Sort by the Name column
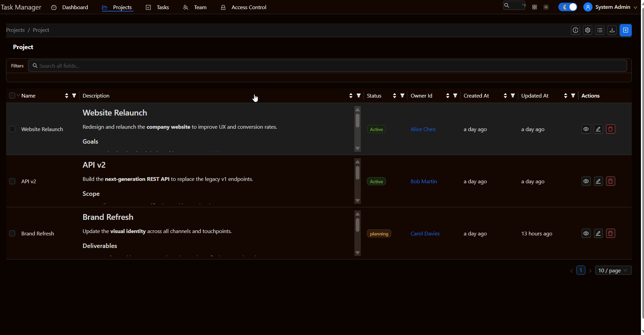This screenshot has height=335, width=644. pyautogui.click(x=66, y=96)
